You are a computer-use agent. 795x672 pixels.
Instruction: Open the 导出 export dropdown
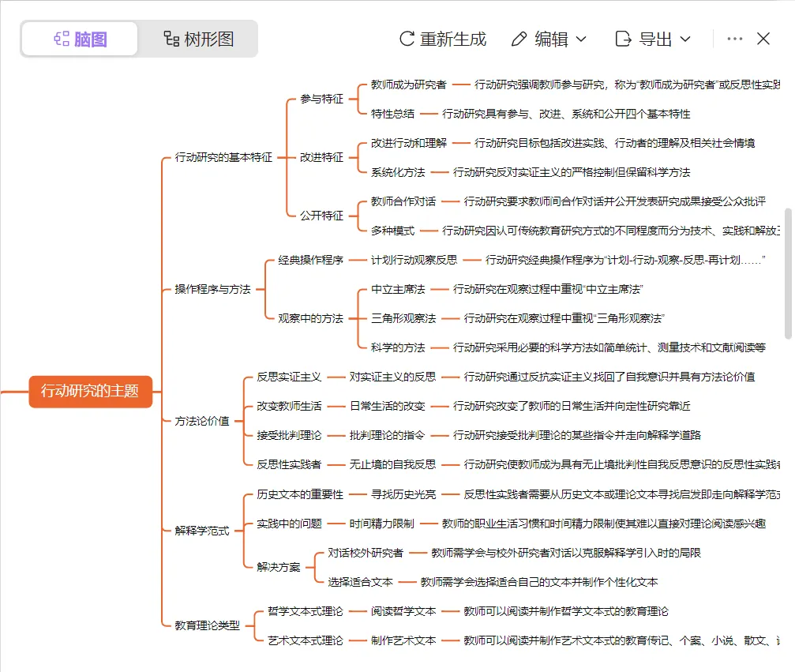(653, 39)
